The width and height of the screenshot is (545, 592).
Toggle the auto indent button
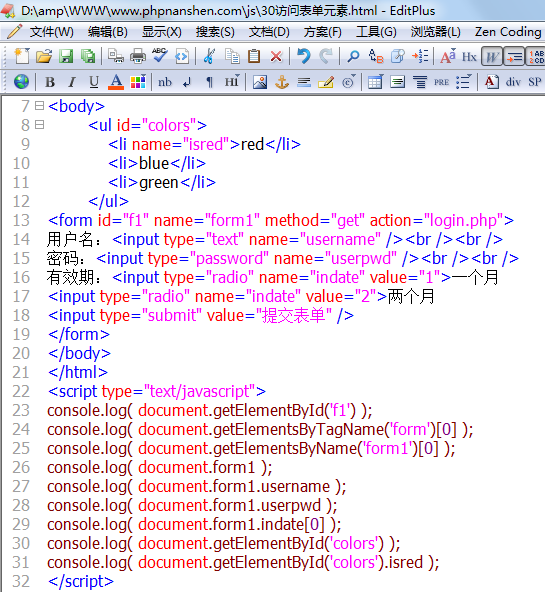(x=514, y=57)
